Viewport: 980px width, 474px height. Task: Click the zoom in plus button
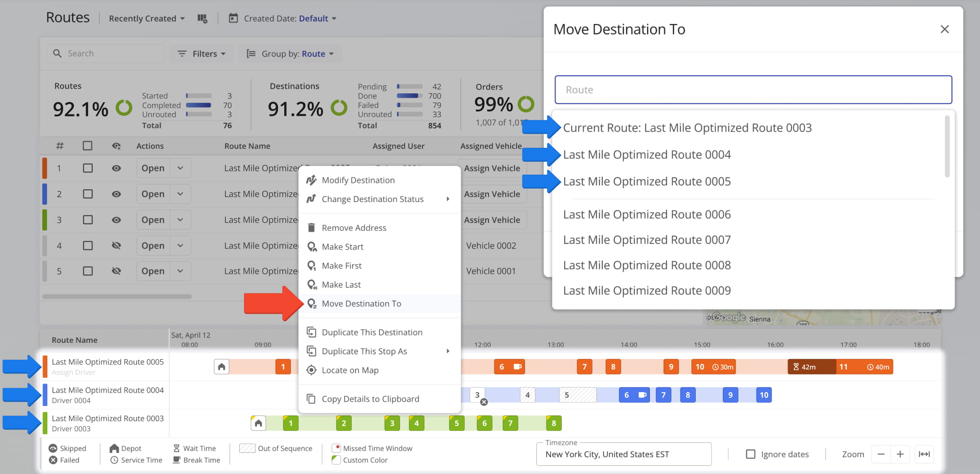pyautogui.click(x=900, y=454)
